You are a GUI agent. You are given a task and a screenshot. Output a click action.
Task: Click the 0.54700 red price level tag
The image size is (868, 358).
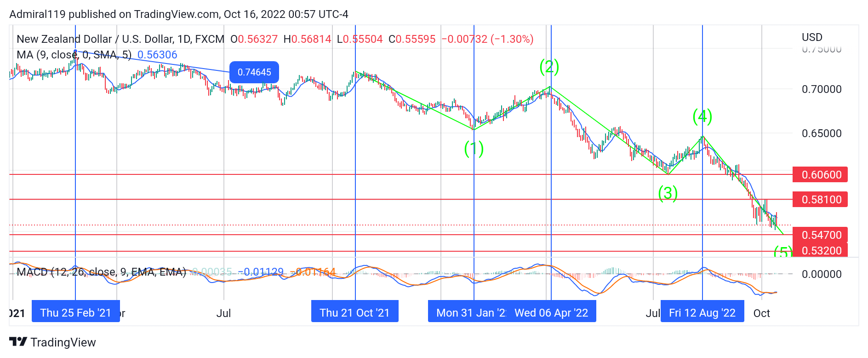coord(820,235)
